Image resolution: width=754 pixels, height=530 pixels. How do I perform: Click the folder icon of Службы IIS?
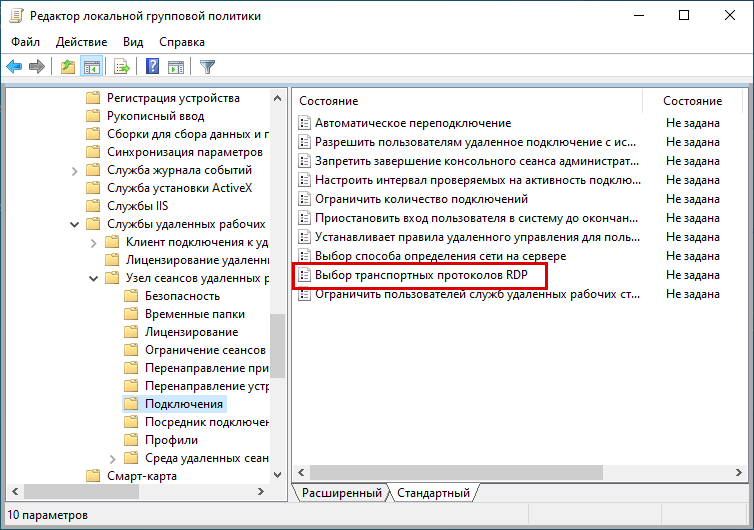pos(93,206)
